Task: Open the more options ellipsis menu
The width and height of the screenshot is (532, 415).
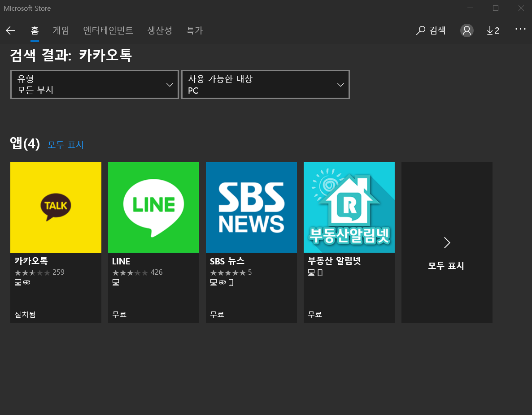Action: click(520, 29)
